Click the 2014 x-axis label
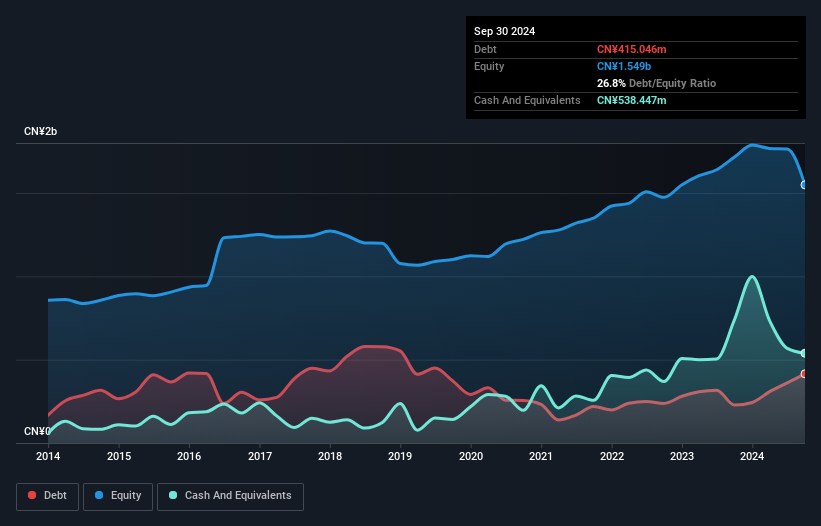 pyautogui.click(x=48, y=456)
